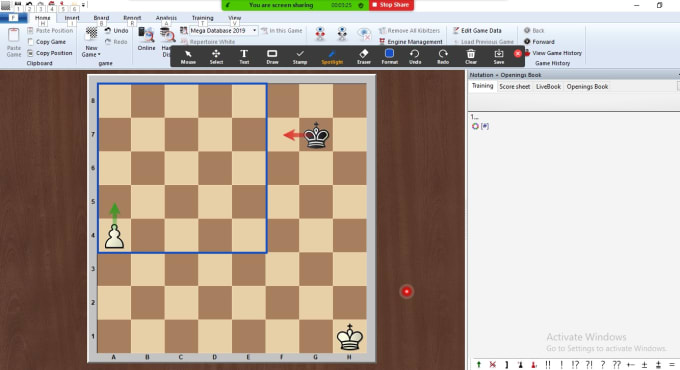Screen dimensions: 680x370
Task: Open the Training ribbon tab
Action: 203,18
